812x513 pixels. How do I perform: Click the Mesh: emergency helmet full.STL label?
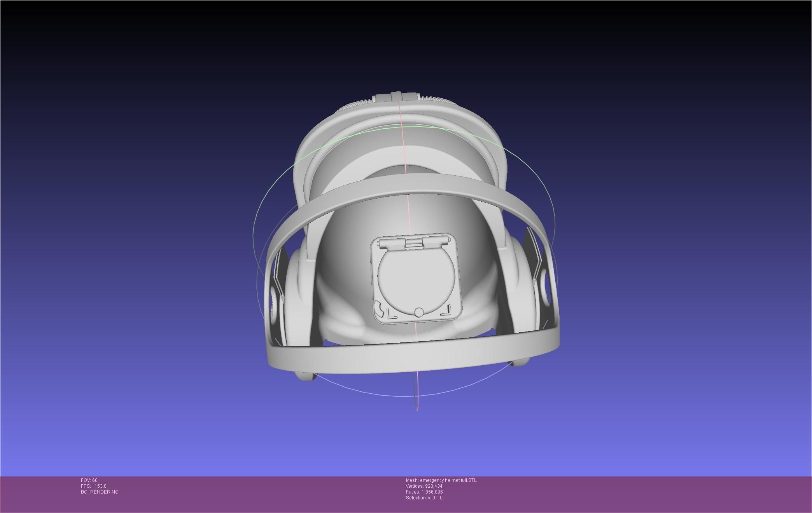[441, 480]
